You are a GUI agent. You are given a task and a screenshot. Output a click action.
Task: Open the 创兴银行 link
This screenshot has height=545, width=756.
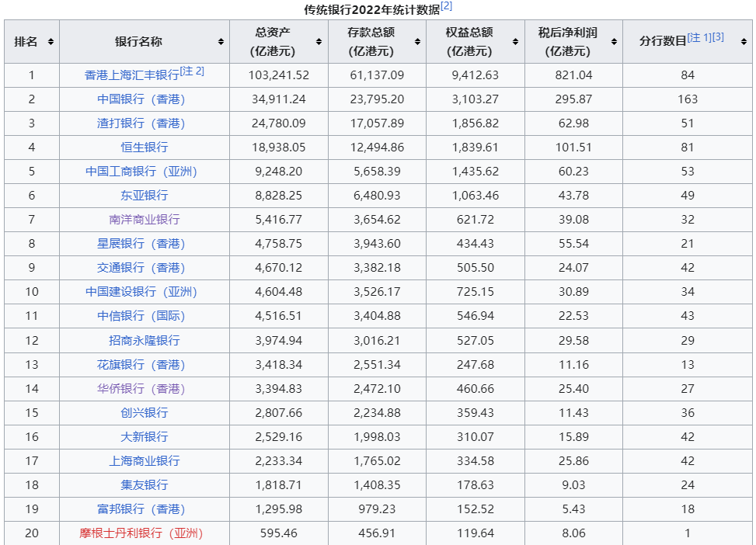click(145, 413)
